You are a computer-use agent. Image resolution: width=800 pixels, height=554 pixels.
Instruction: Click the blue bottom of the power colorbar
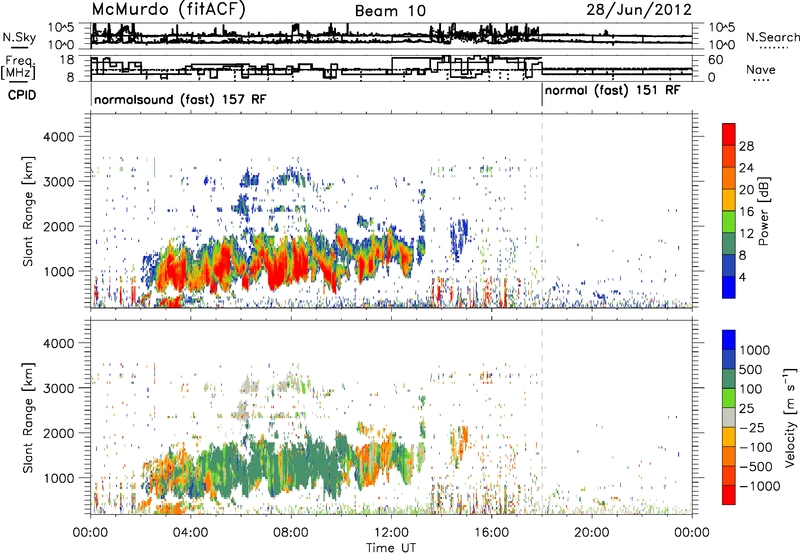click(x=729, y=287)
